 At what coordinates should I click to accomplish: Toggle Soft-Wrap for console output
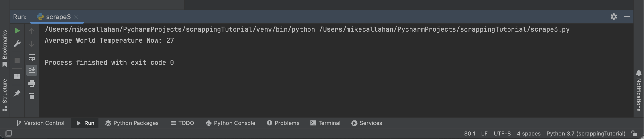tap(32, 57)
